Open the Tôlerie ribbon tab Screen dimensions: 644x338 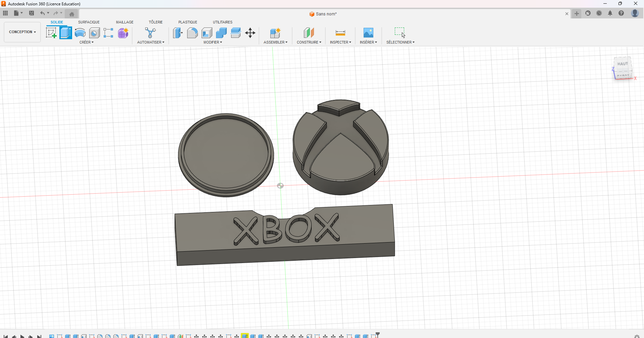click(x=155, y=22)
